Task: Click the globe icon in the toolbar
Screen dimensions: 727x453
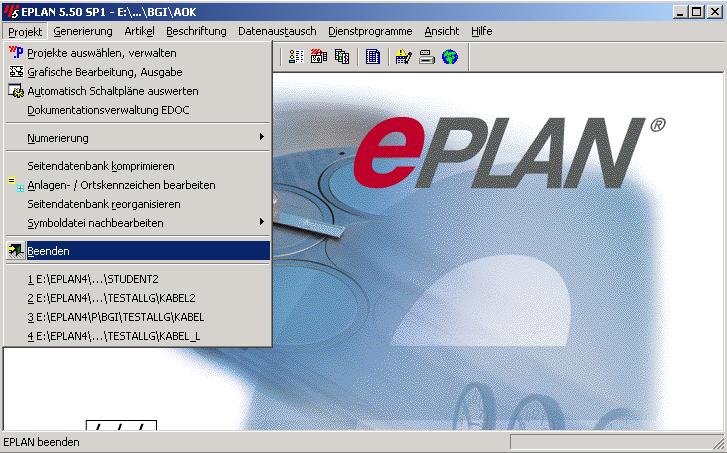Action: coord(450,57)
